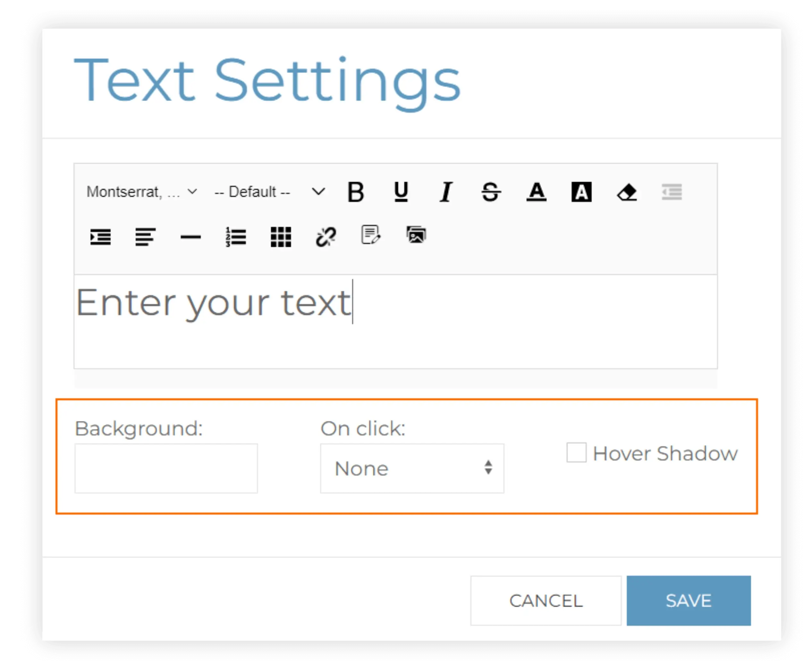Open the On click None dropdown
The height and width of the screenshot is (661, 812).
click(x=412, y=468)
